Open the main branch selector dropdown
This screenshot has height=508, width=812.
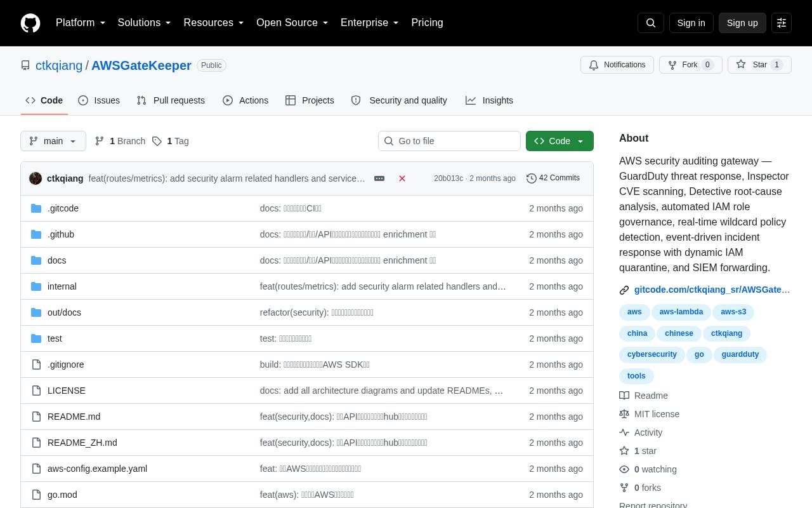pos(53,141)
